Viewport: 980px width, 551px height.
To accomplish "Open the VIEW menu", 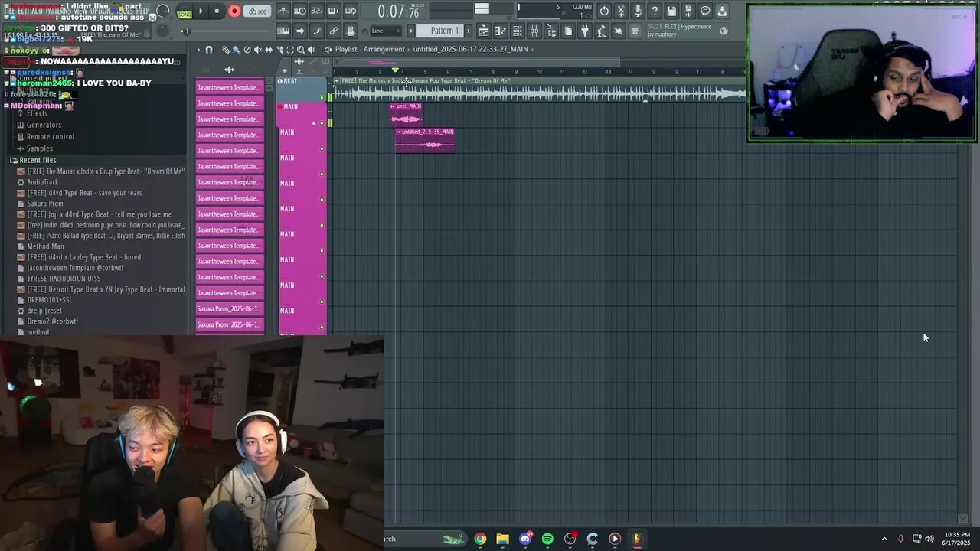I will tap(80, 11).
